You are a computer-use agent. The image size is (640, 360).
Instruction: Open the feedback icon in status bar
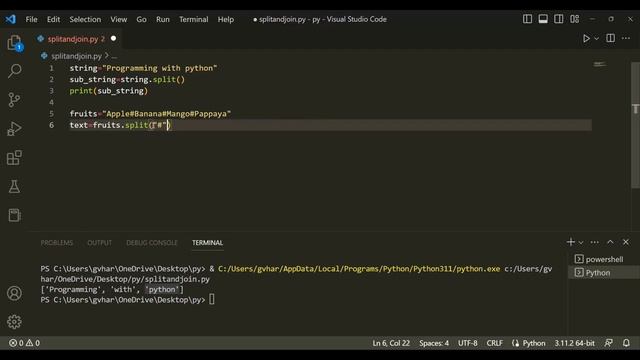609,343
